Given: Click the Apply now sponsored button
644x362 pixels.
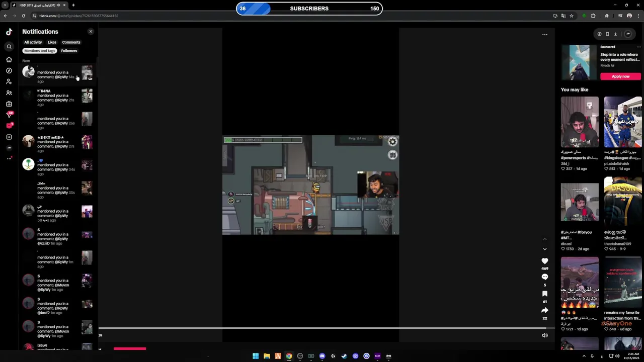Looking at the screenshot, I should [620, 76].
